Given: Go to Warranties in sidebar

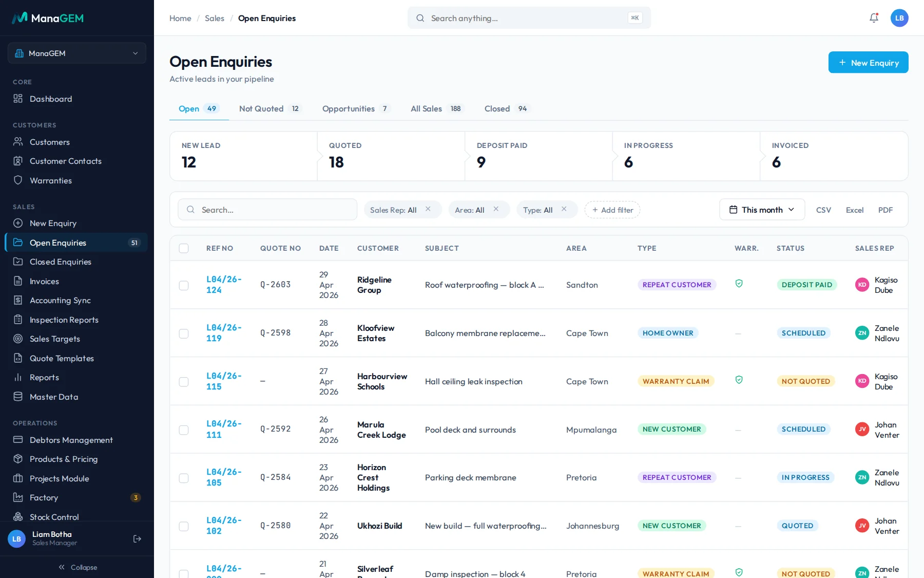Looking at the screenshot, I should click(x=77, y=180).
